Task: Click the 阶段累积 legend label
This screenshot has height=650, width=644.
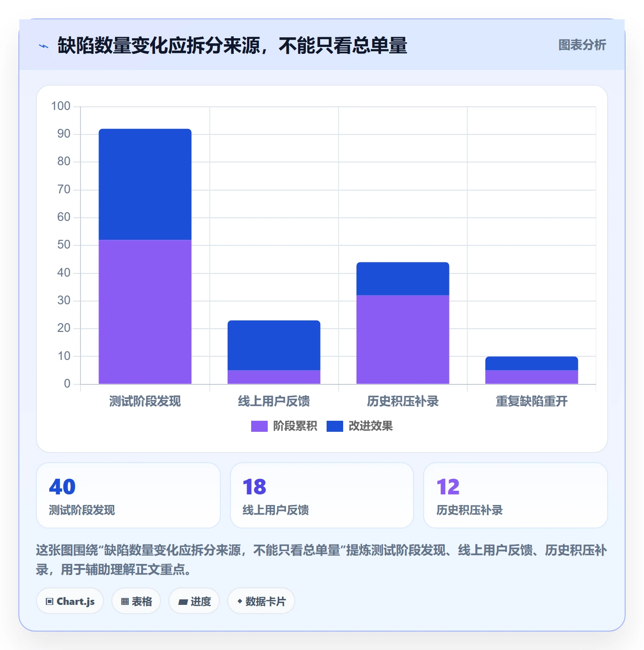Action: click(x=295, y=426)
